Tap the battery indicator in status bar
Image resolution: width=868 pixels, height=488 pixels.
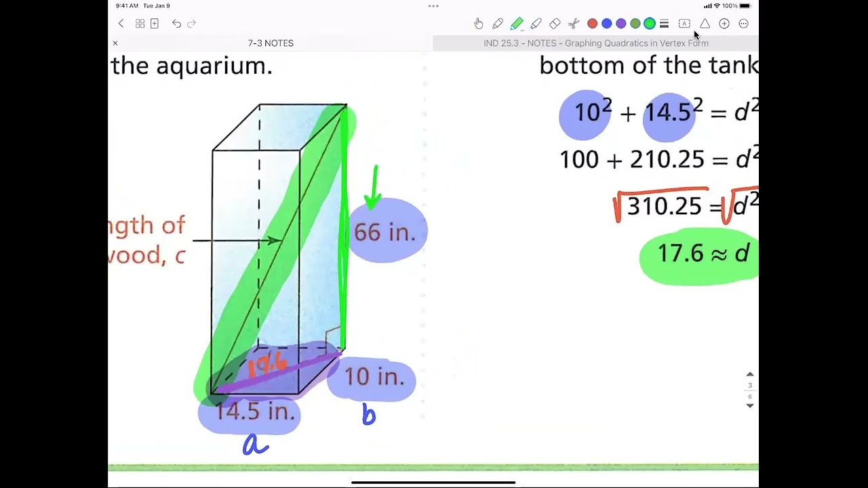745,6
